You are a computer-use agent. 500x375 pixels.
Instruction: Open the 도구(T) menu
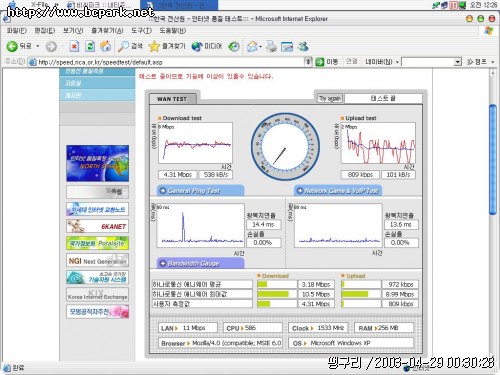coord(141,31)
